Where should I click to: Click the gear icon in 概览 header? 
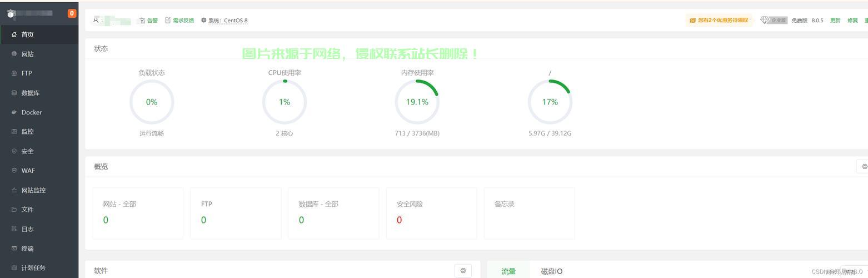point(864,166)
